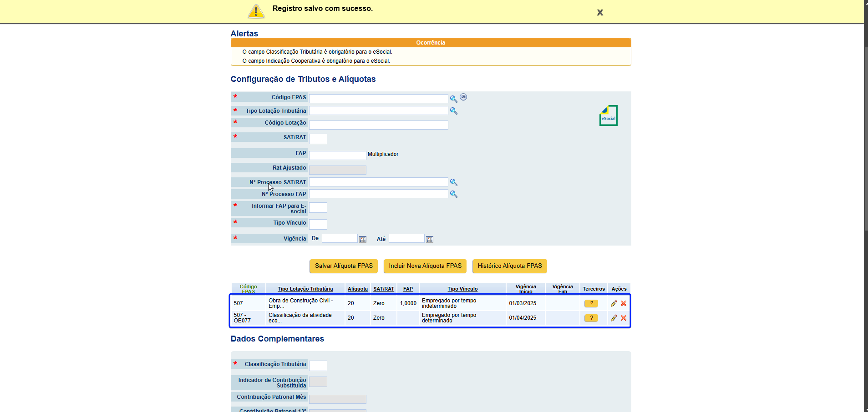Click the eSocial document icon
The height and width of the screenshot is (412, 868).
609,116
